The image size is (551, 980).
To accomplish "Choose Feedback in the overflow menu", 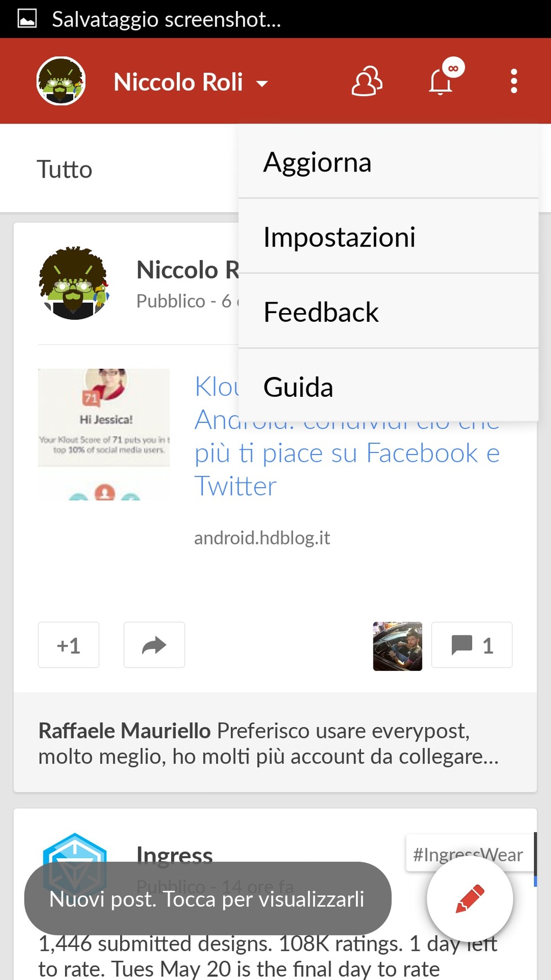I will 388,311.
